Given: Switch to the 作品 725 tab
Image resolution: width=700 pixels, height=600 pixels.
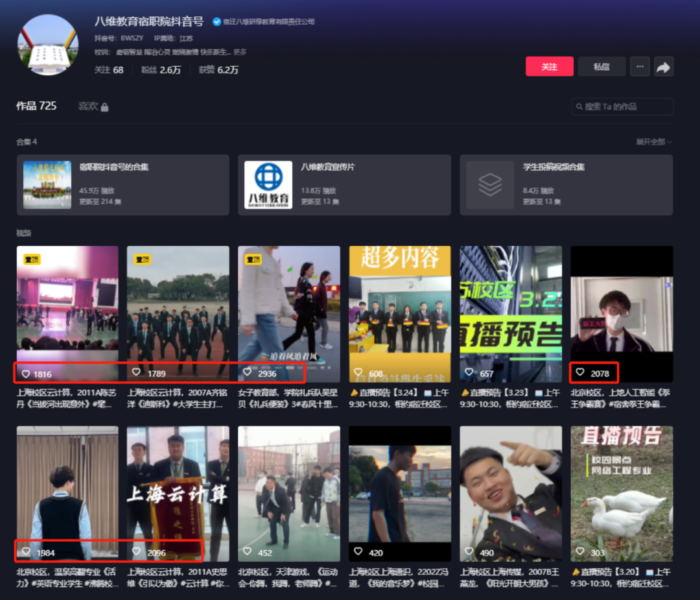Looking at the screenshot, I should coord(36,105).
